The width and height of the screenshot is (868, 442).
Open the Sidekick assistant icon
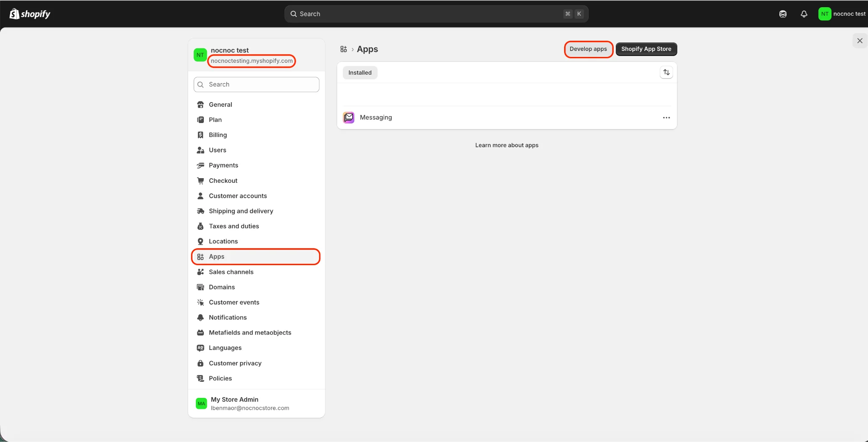783,14
